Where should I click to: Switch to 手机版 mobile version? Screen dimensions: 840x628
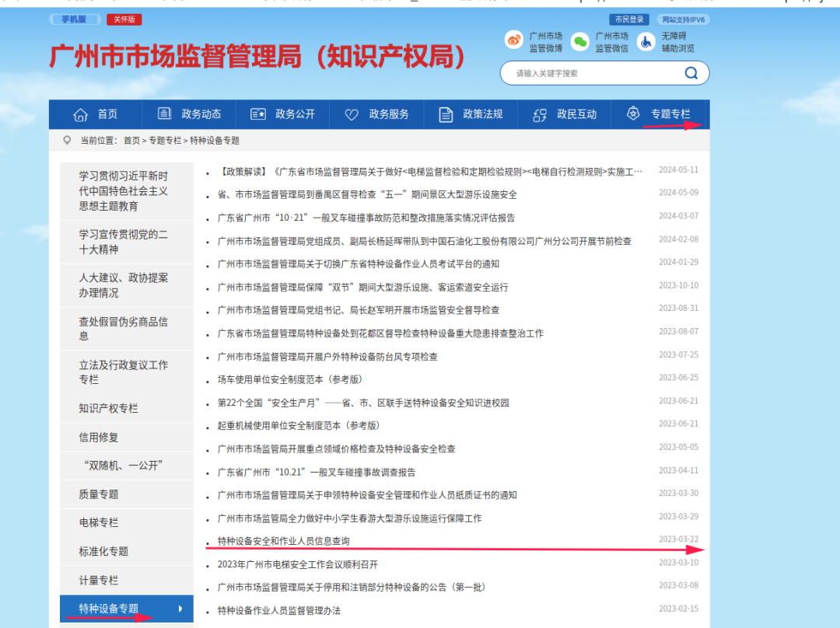pos(74,19)
